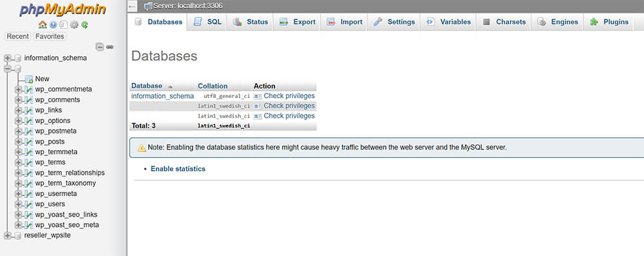Open the SQL tab
Screen dimensions: 644x256
click(x=207, y=22)
